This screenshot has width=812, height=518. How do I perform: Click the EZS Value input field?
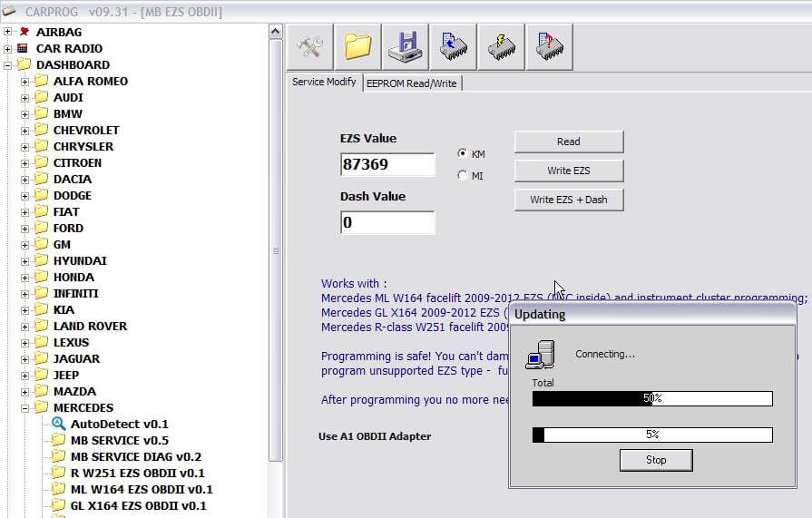(x=387, y=164)
